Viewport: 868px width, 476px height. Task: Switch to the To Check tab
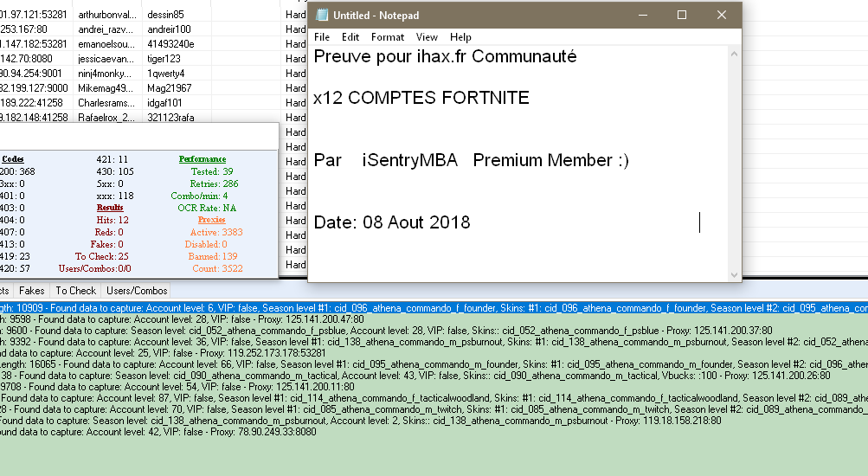point(76,291)
